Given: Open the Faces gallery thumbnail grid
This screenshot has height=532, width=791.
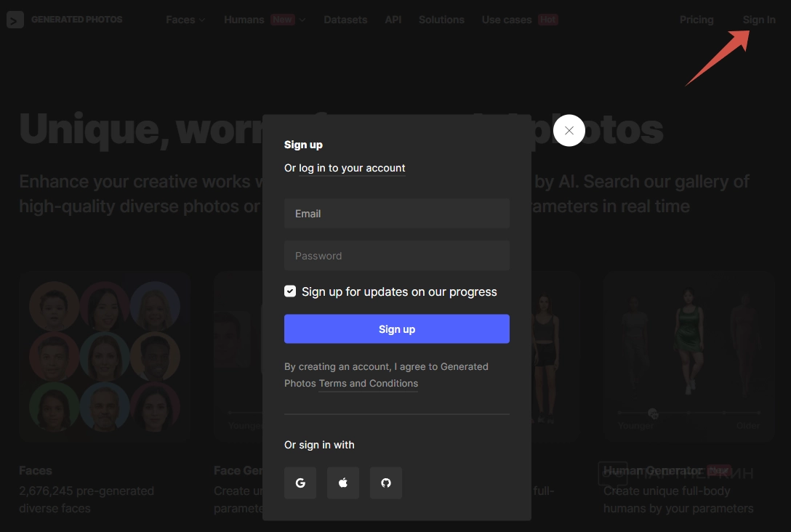Looking at the screenshot, I should point(105,357).
